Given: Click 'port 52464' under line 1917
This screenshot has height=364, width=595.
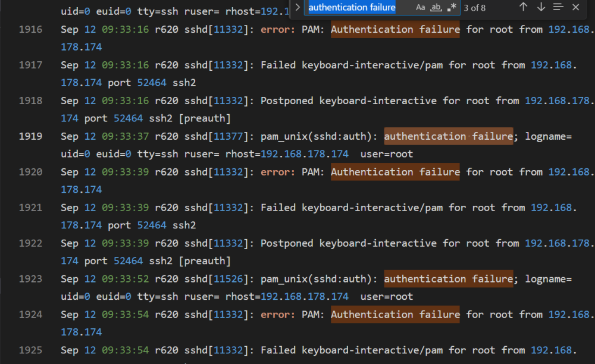Looking at the screenshot, I should click(137, 83).
